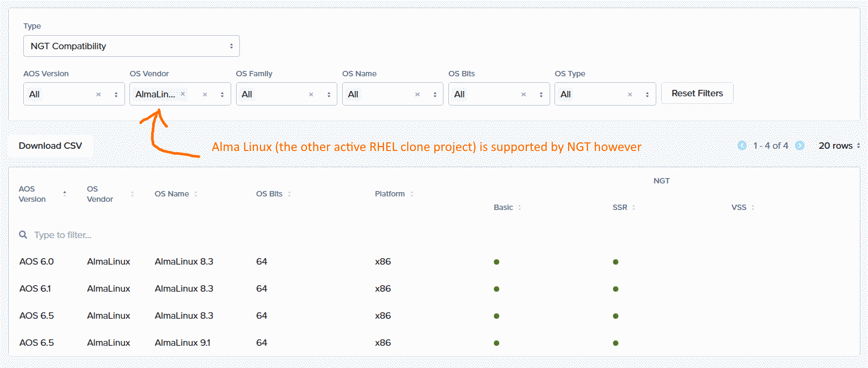Clear the OS Type filter with its x
The height and width of the screenshot is (368, 868).
pos(630,94)
